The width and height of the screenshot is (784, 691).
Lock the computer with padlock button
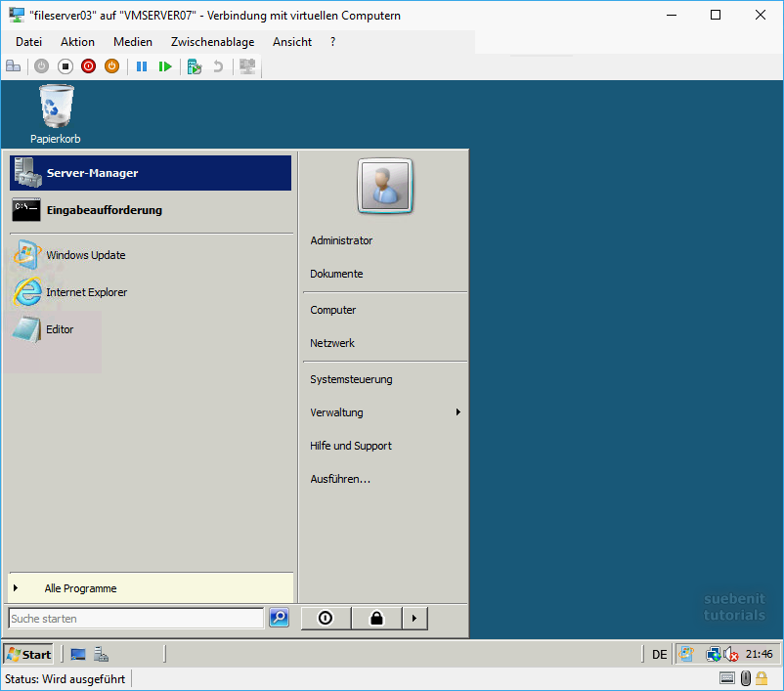point(377,618)
